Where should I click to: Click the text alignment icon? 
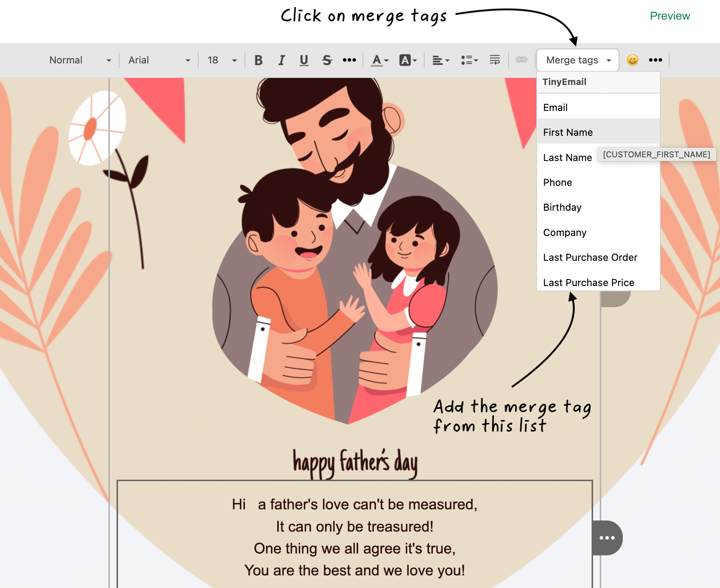(x=440, y=60)
